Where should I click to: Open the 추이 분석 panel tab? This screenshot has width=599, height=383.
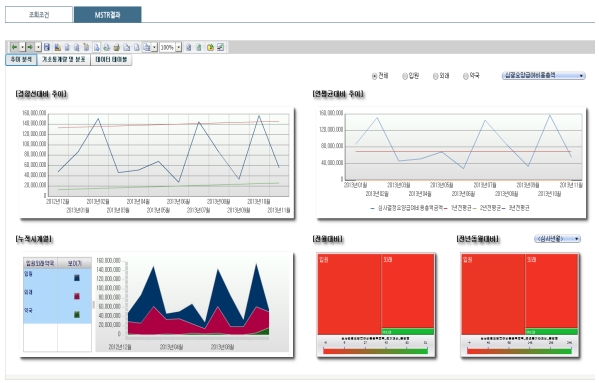coord(21,60)
